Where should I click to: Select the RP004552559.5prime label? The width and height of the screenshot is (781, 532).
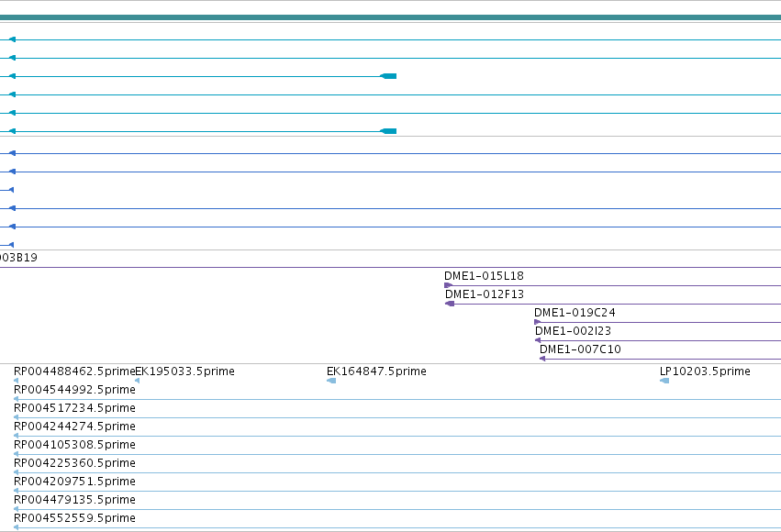(x=74, y=518)
